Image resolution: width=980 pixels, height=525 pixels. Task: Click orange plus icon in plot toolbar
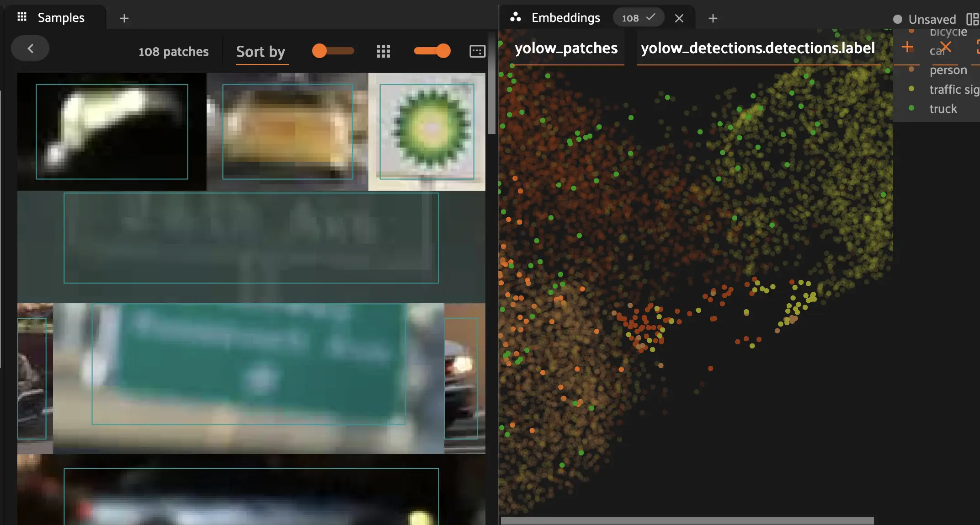(907, 47)
